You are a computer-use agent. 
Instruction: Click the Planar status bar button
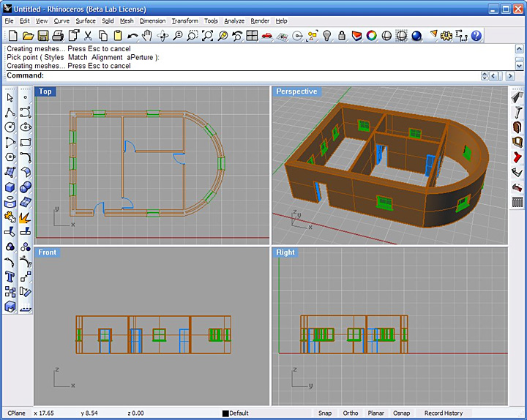(x=375, y=413)
